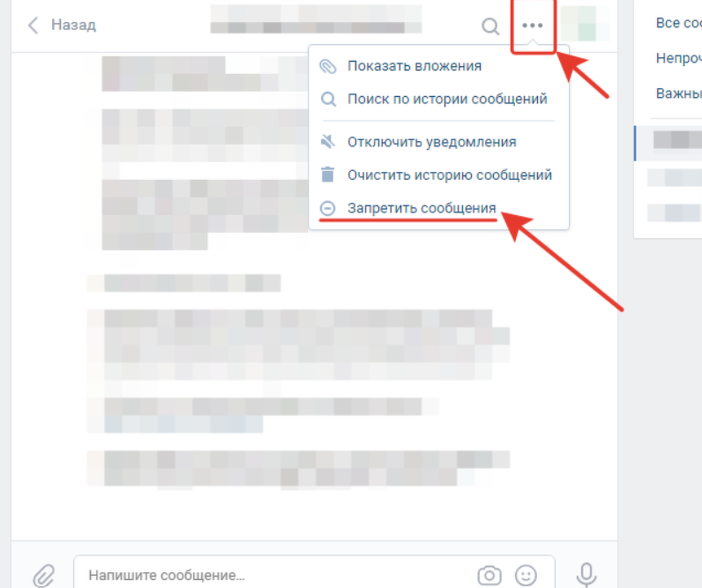Click the profile avatar thumbnail in header

click(586, 24)
